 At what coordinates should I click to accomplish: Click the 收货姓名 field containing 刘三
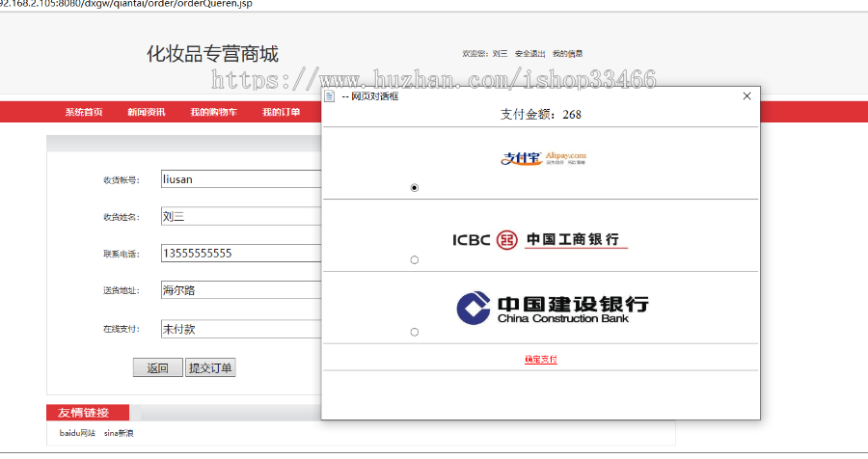tap(241, 216)
